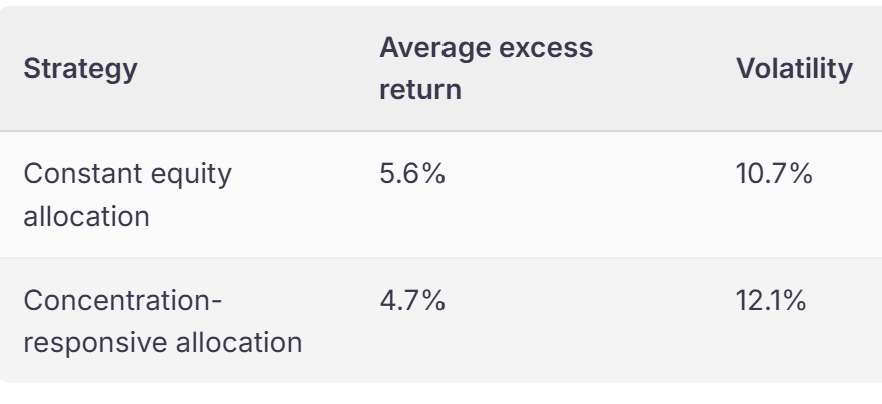The height and width of the screenshot is (404, 882).
Task: Click the Volatility column header
Action: [794, 69]
